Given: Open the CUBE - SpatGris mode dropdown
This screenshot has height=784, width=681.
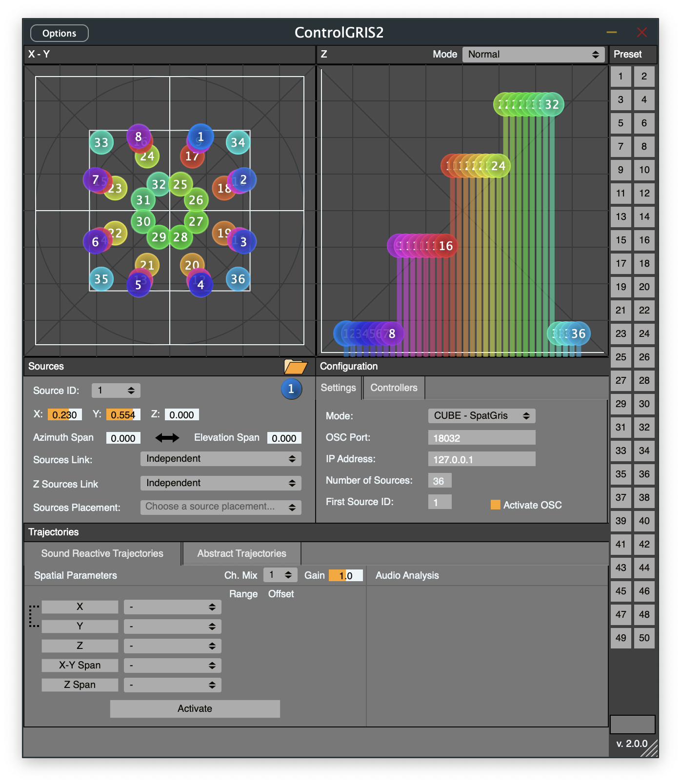Looking at the screenshot, I should click(x=481, y=416).
